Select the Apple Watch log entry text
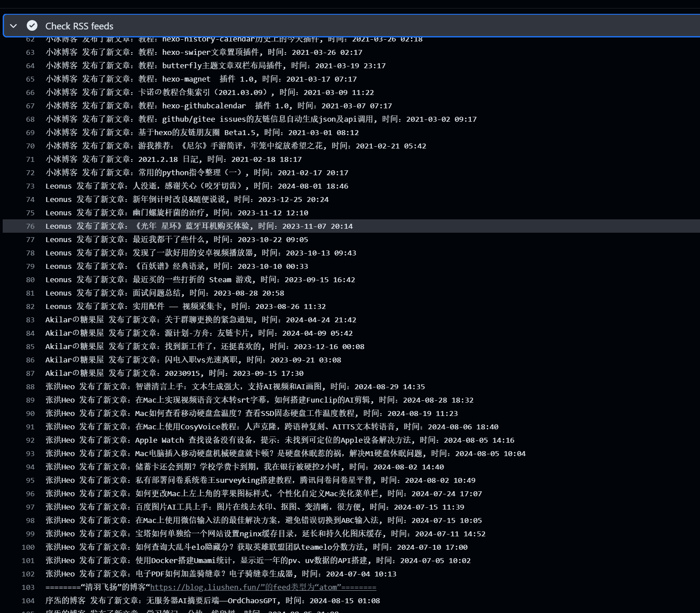 (280, 440)
